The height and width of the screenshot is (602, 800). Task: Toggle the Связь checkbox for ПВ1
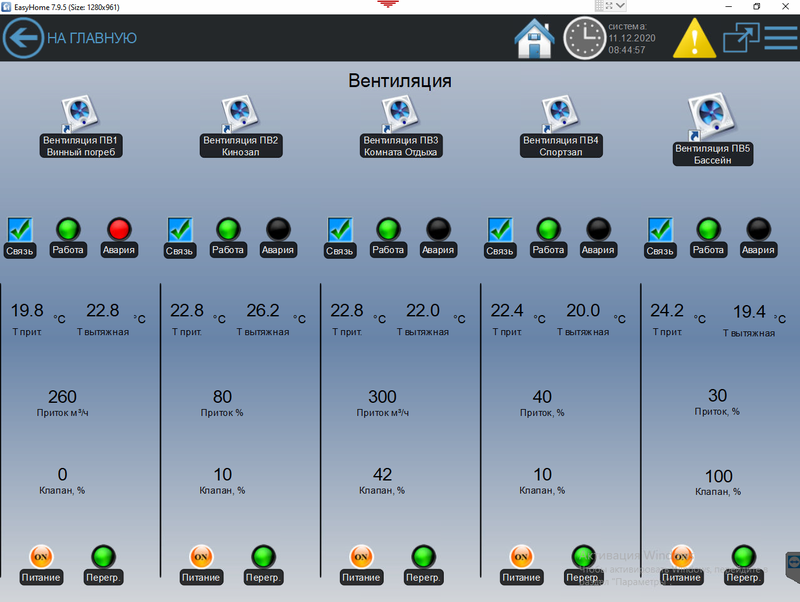tap(21, 229)
